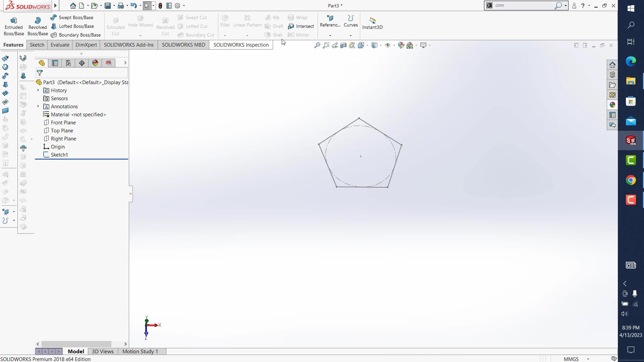
Task: Switch to the Sketch tab
Action: point(37,45)
